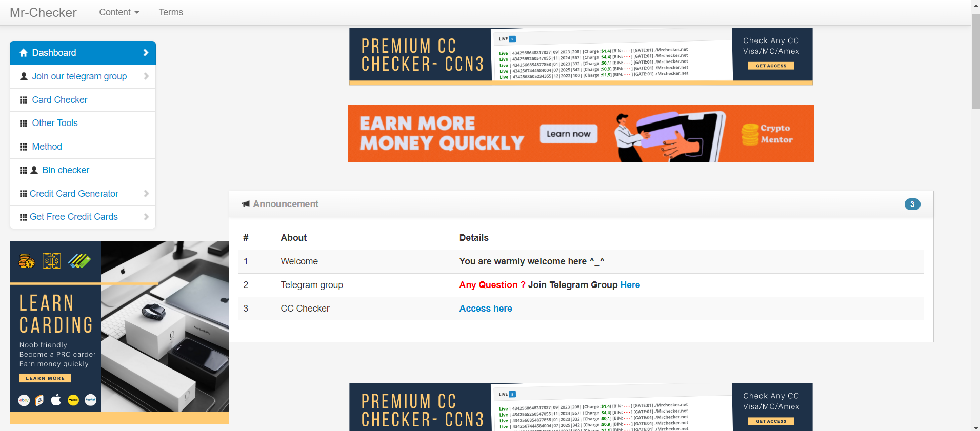Click the megaphone icon in the Announcement header
The width and height of the screenshot is (980, 431).
point(246,204)
